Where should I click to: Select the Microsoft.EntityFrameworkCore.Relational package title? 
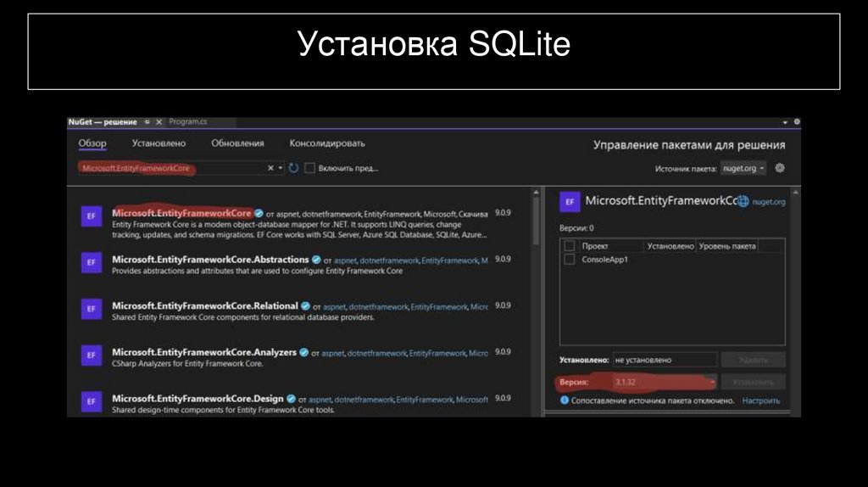click(x=205, y=305)
